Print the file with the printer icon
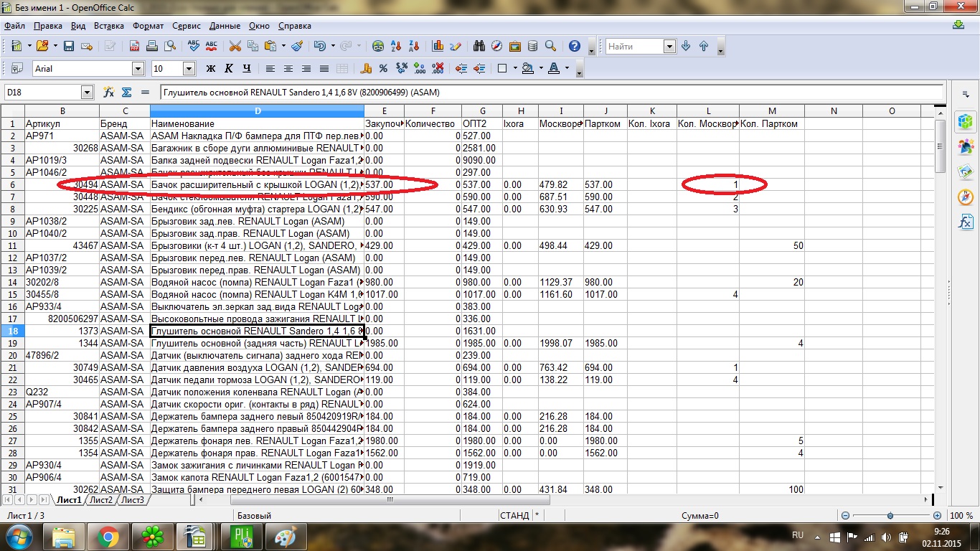The height and width of the screenshot is (551, 980). coord(152,46)
